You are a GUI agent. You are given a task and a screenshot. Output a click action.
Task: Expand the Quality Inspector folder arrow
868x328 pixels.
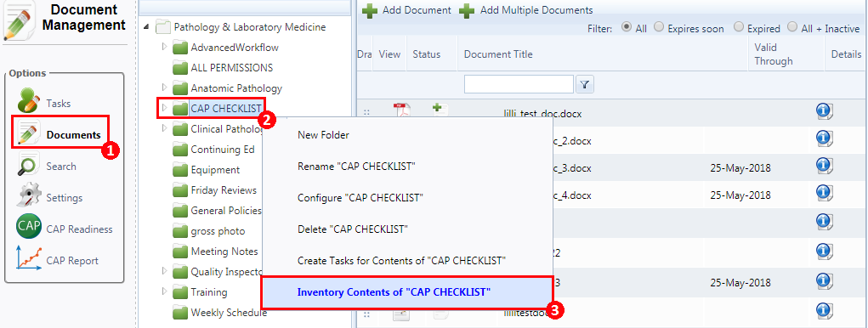click(164, 271)
